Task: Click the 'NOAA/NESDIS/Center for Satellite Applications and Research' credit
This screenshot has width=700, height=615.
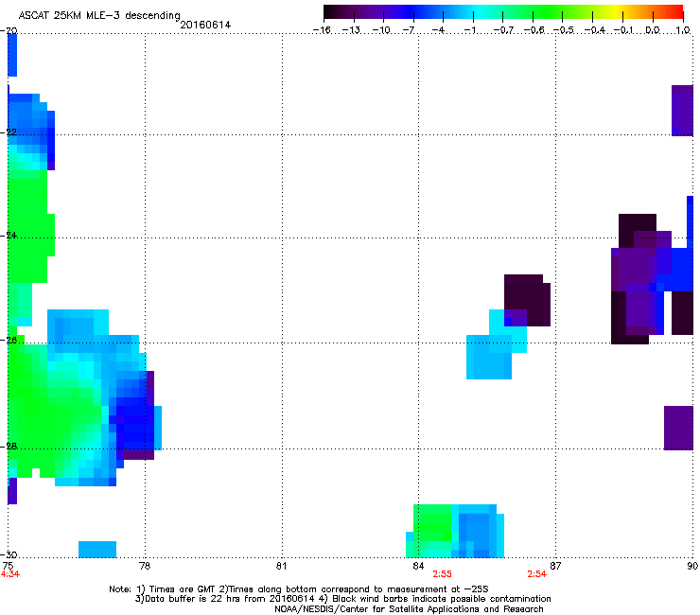Action: (x=409, y=609)
